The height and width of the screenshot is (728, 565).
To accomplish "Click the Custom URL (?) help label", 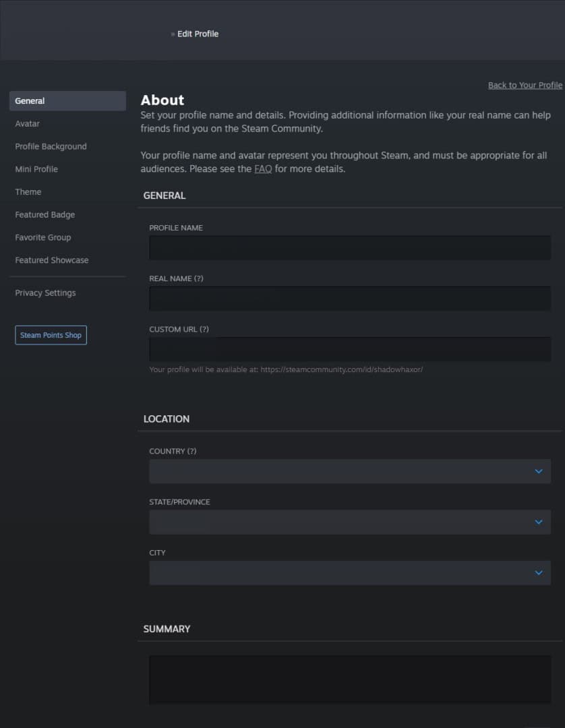I will [179, 329].
